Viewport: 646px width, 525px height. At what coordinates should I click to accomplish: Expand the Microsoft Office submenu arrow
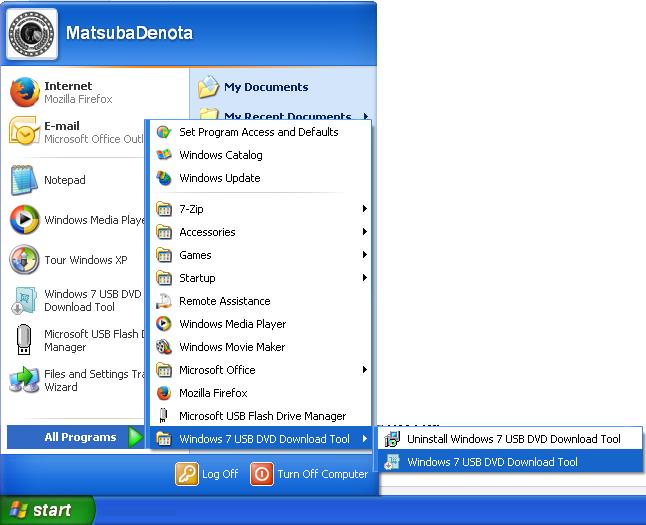coord(364,370)
